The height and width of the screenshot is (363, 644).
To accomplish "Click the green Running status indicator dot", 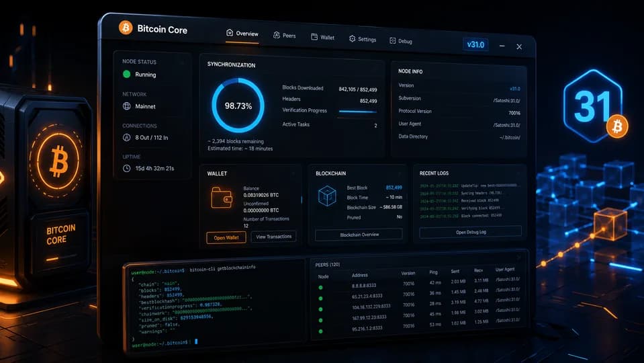I will [126, 74].
